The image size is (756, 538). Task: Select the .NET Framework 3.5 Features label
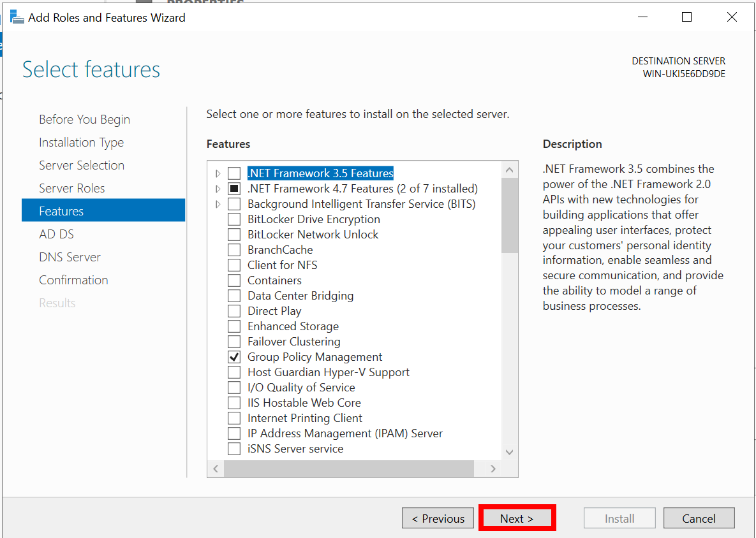[x=321, y=173]
